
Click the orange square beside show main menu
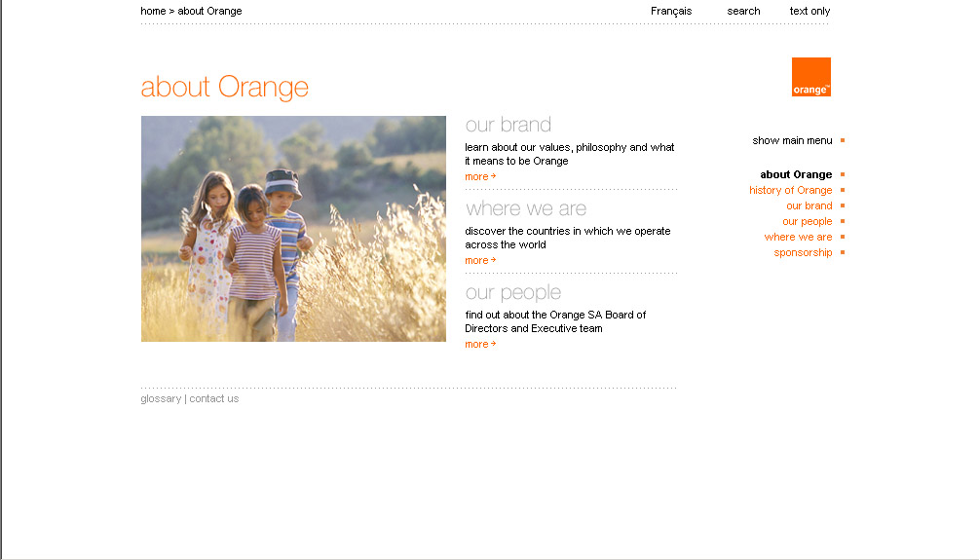(x=843, y=140)
